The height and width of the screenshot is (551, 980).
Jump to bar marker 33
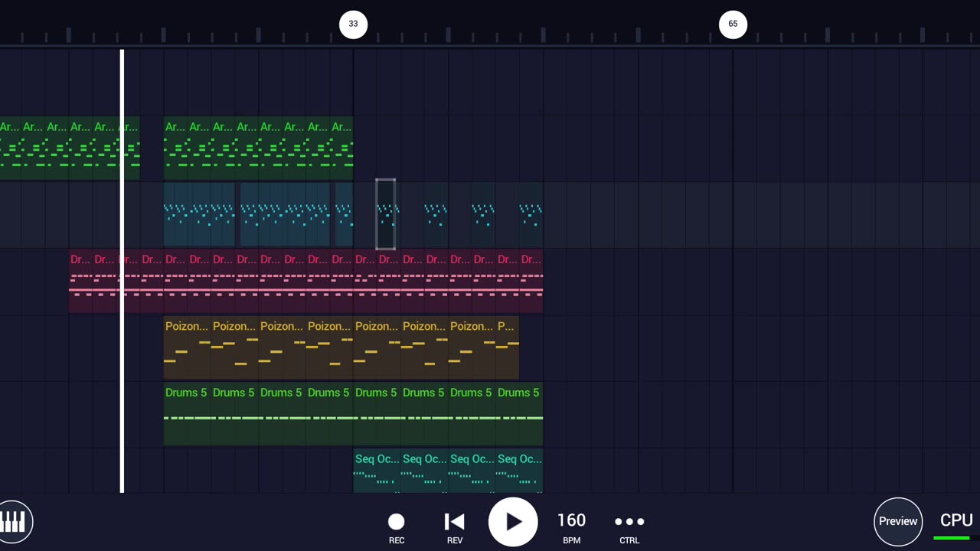353,24
